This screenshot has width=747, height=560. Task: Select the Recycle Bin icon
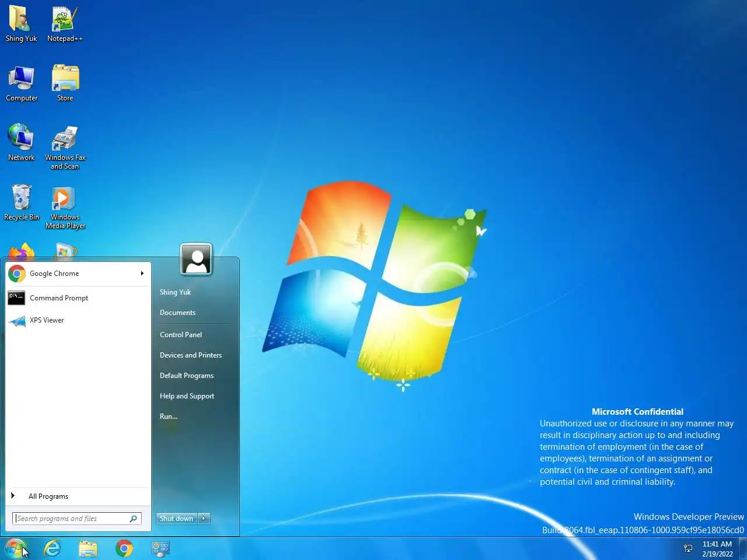22,202
